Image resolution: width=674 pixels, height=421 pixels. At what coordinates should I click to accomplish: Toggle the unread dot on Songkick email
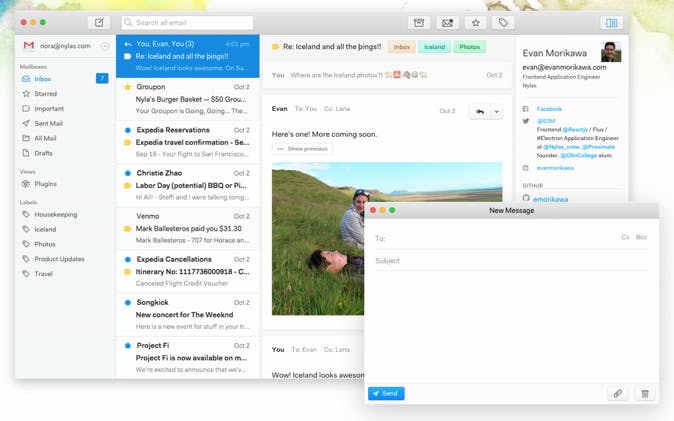(x=127, y=301)
